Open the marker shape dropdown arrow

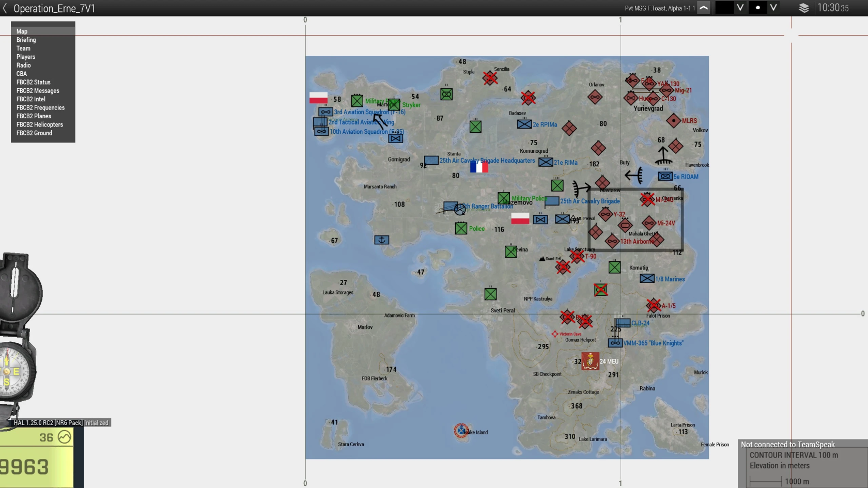[773, 8]
